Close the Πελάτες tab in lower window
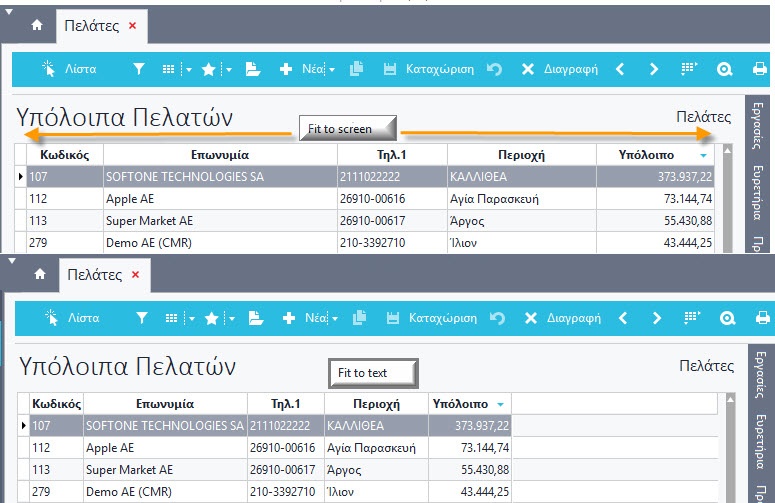Viewport: 775px width, 503px height. (x=135, y=274)
